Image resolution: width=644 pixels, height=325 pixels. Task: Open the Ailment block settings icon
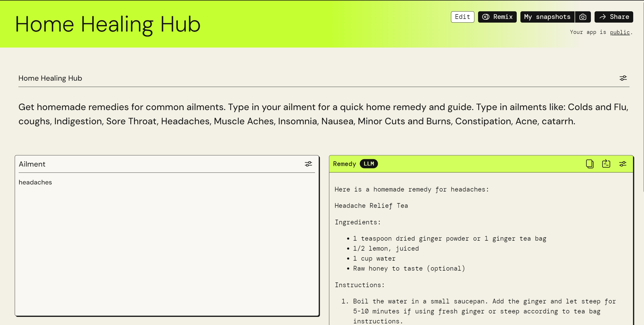(x=308, y=164)
